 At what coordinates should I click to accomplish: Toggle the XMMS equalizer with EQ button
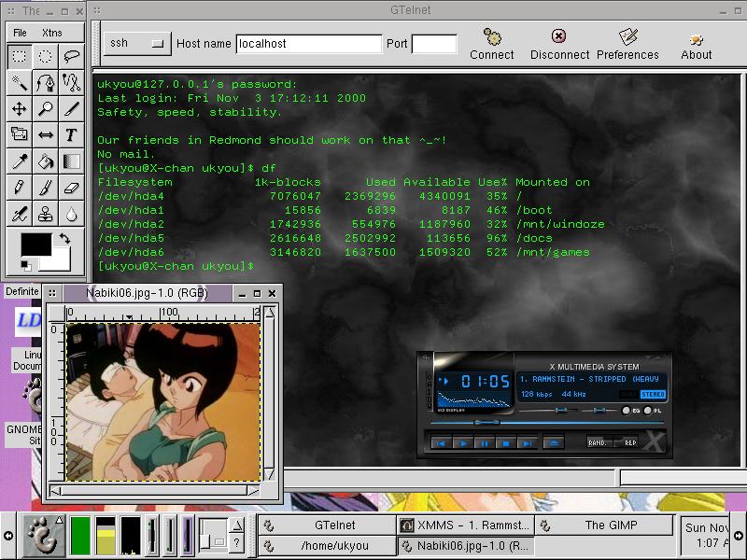[x=626, y=411]
